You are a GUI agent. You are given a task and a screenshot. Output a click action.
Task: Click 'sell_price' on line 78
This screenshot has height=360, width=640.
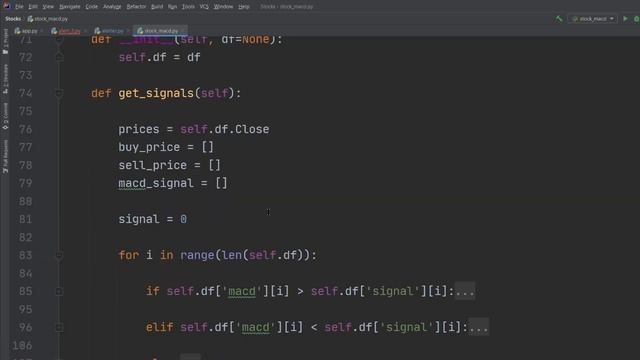pyautogui.click(x=153, y=165)
